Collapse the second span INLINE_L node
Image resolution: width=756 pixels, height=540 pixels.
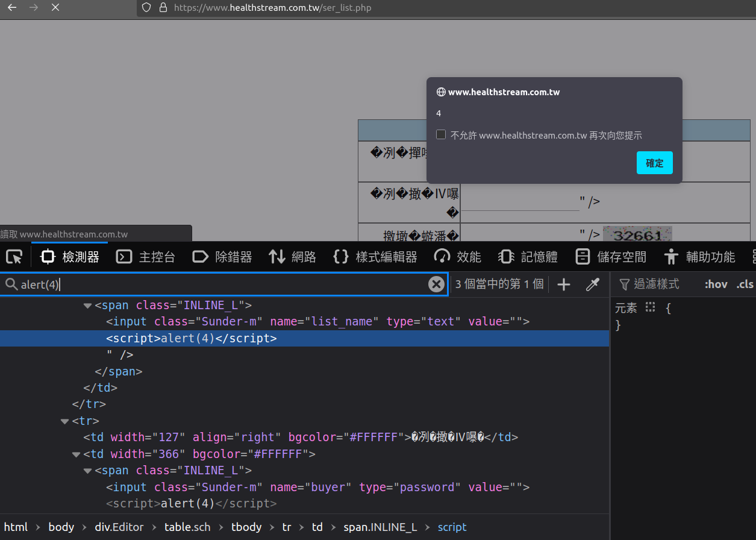[88, 471]
